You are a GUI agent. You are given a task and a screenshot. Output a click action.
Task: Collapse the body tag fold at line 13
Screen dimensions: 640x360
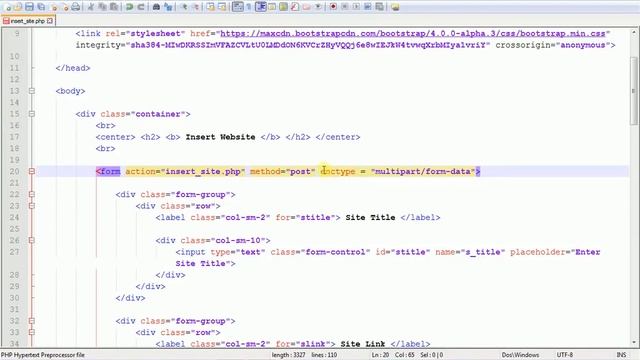point(31,91)
